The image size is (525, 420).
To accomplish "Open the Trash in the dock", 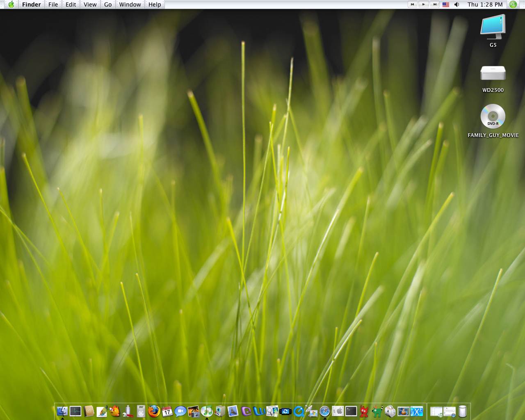I will tap(463, 411).
